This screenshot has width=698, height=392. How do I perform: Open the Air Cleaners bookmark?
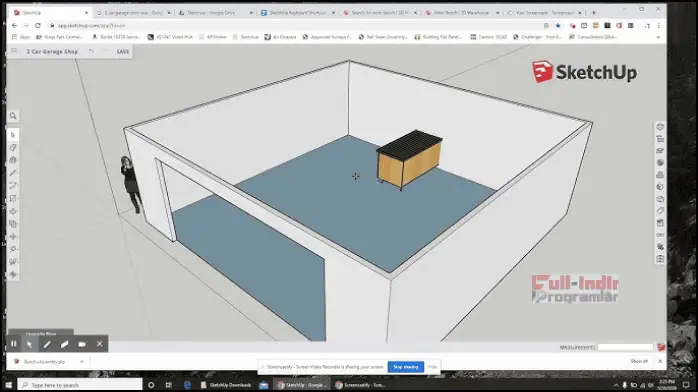coord(280,37)
